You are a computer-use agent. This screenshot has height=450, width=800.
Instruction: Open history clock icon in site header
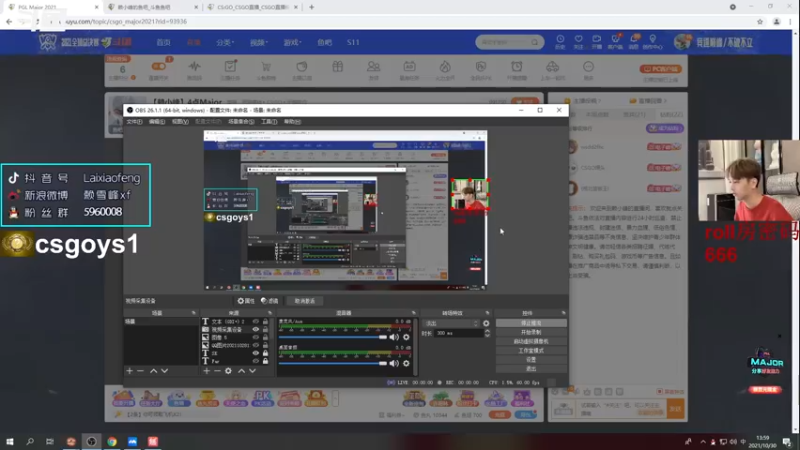coord(560,41)
